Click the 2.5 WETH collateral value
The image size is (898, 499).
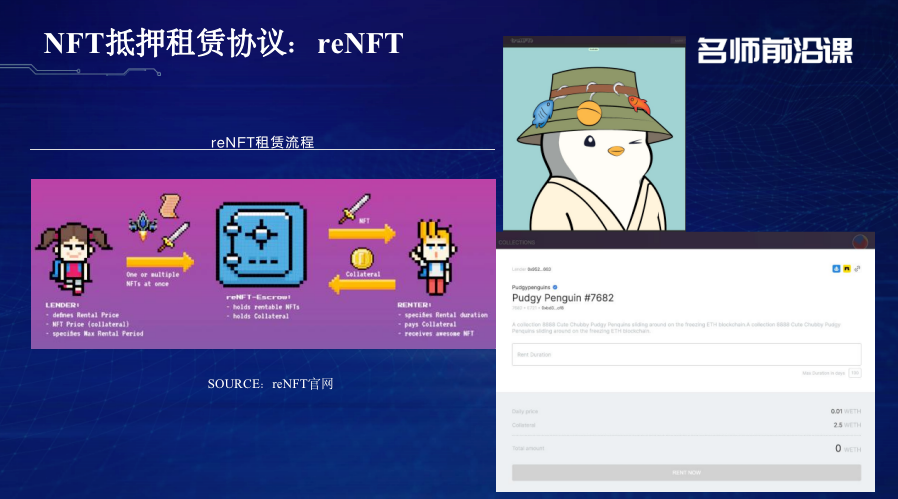click(x=847, y=425)
